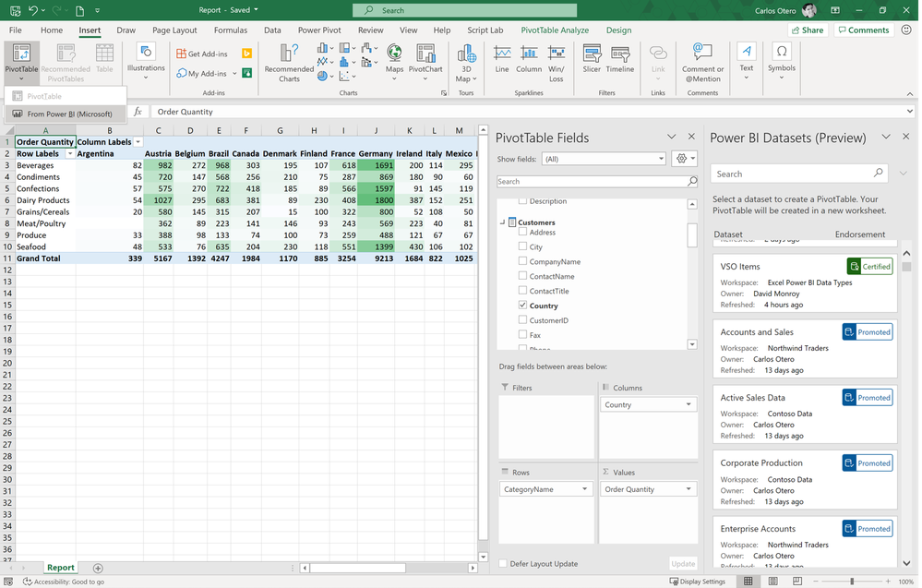The image size is (922, 588).
Task: Select From Power BI (Microsoft) menu item
Action: click(x=66, y=114)
